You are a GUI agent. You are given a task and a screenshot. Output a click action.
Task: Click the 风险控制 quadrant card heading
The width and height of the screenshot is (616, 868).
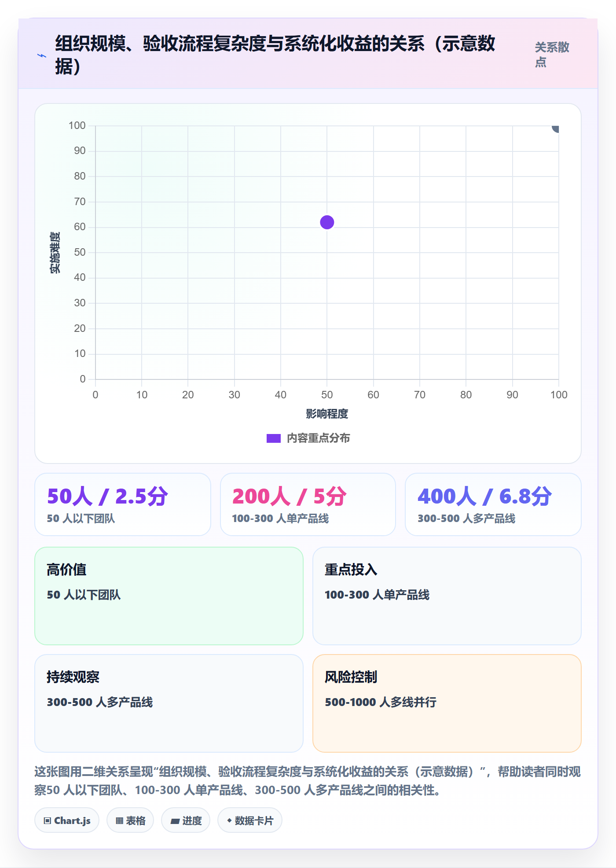[x=351, y=677]
